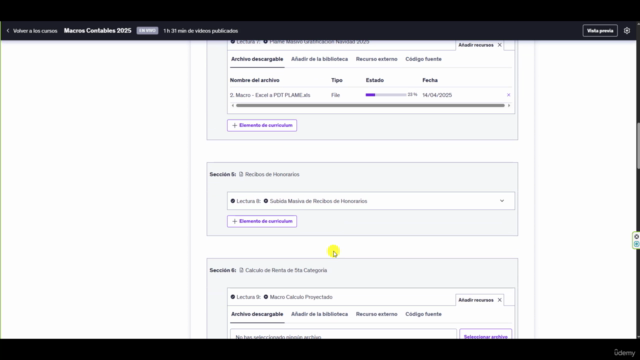Click Sección 5 title Recibos de Honorarios
This screenshot has width=640, height=360.
[x=272, y=174]
